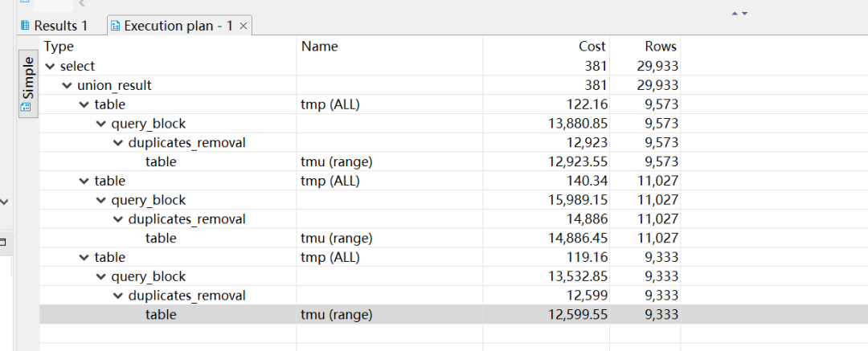Click the cost value 13,532.85

tap(577, 276)
